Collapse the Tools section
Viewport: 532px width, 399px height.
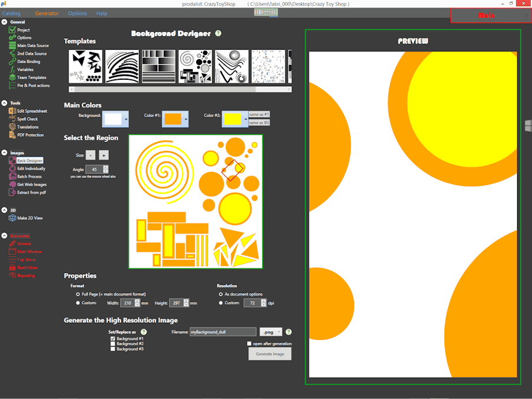[x=4, y=103]
